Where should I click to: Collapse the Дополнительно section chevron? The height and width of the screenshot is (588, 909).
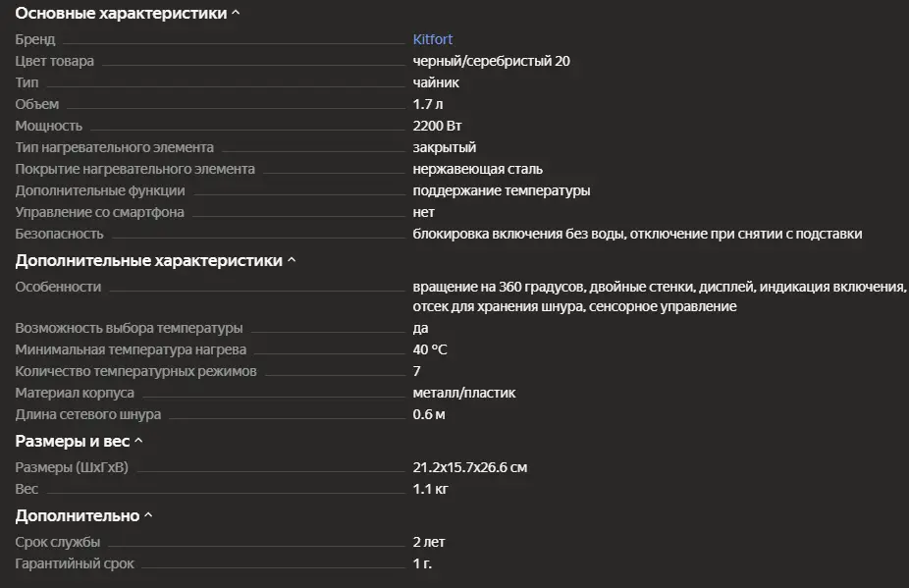(x=148, y=515)
